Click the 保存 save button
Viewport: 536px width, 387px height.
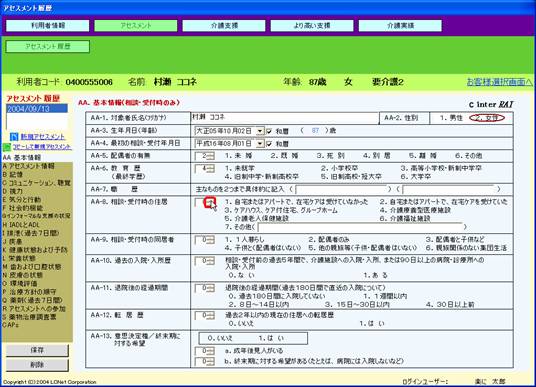(37, 350)
